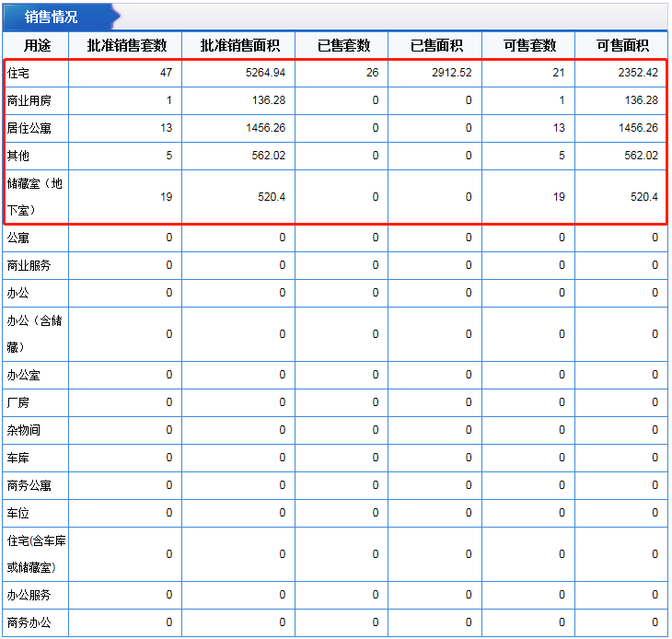Click 1456.26 under 批准销售面积
Image resolution: width=672 pixels, height=639 pixels.
click(x=265, y=128)
